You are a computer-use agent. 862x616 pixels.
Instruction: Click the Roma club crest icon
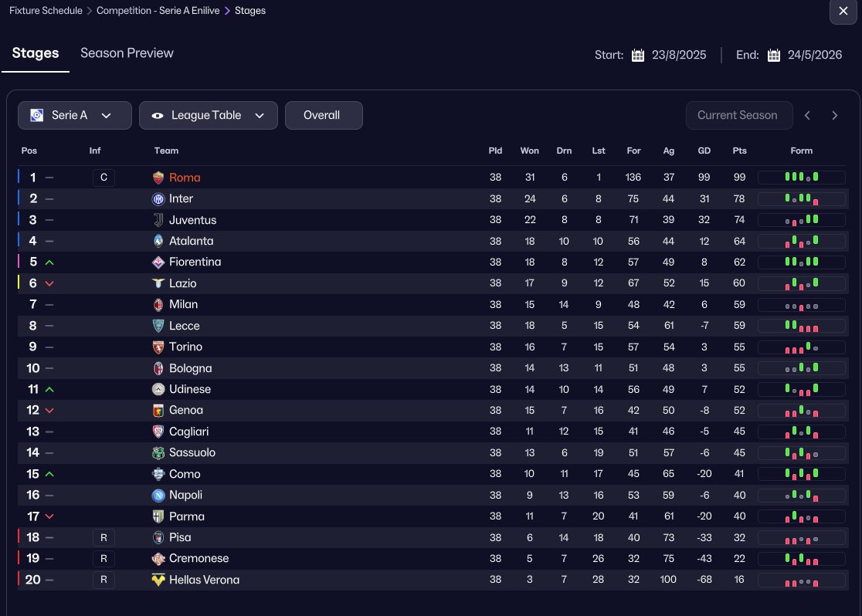click(159, 178)
